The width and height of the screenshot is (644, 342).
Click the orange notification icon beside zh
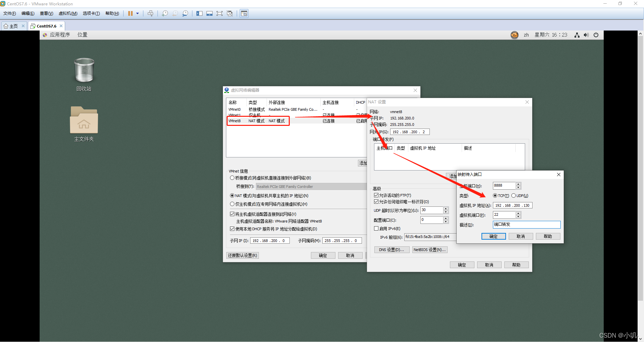514,35
